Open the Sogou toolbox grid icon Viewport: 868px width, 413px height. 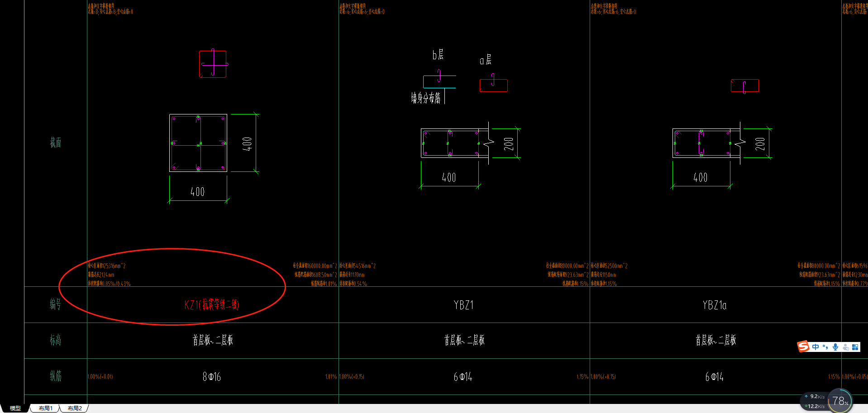click(x=855, y=347)
